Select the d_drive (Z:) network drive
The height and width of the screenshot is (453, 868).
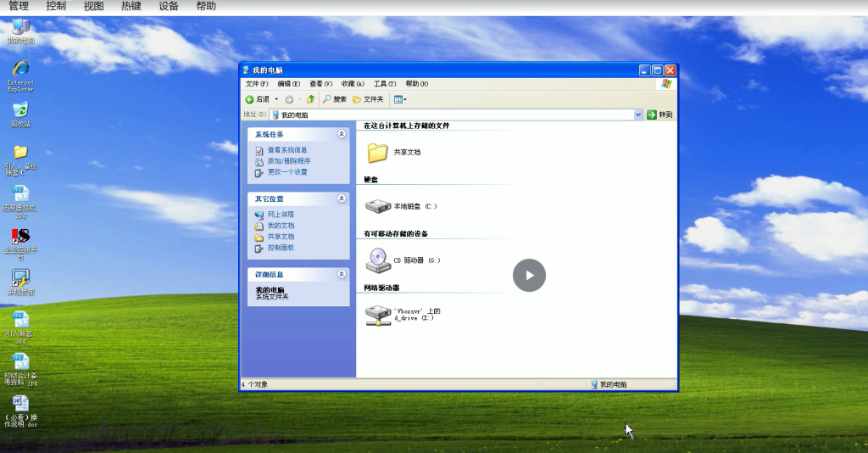pyautogui.click(x=403, y=315)
